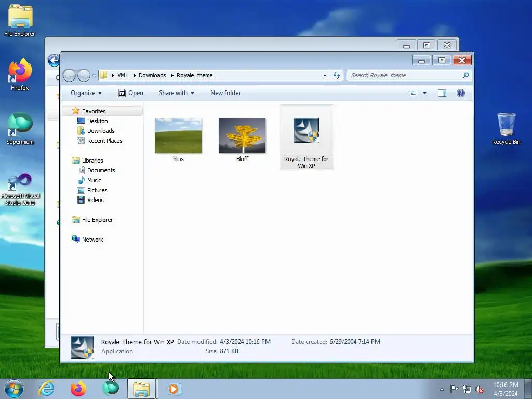Click the network tray icon
The height and width of the screenshot is (399, 532).
click(467, 390)
